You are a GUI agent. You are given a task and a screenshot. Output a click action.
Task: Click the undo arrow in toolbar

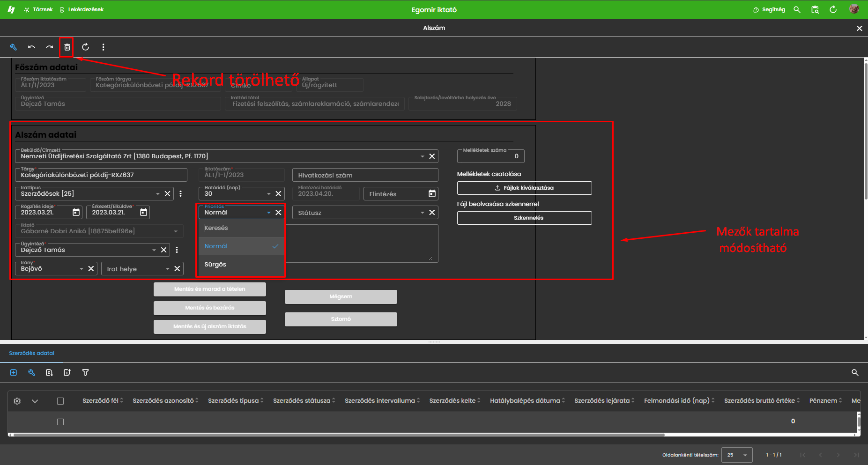[x=31, y=47]
